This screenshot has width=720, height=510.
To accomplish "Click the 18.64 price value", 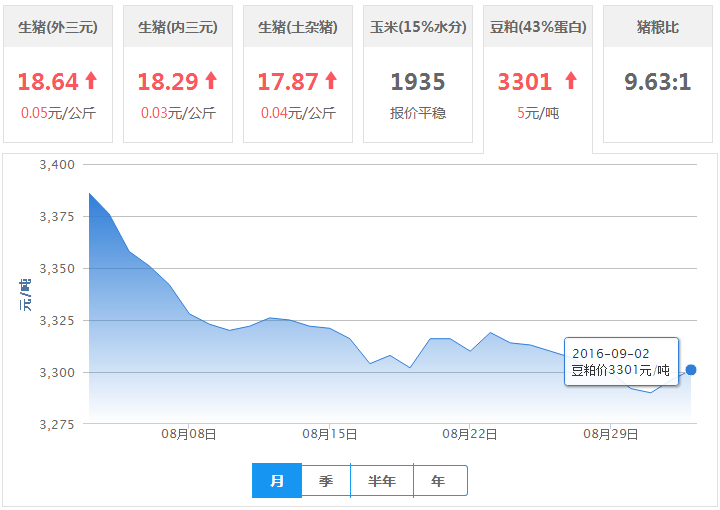I will coord(48,82).
